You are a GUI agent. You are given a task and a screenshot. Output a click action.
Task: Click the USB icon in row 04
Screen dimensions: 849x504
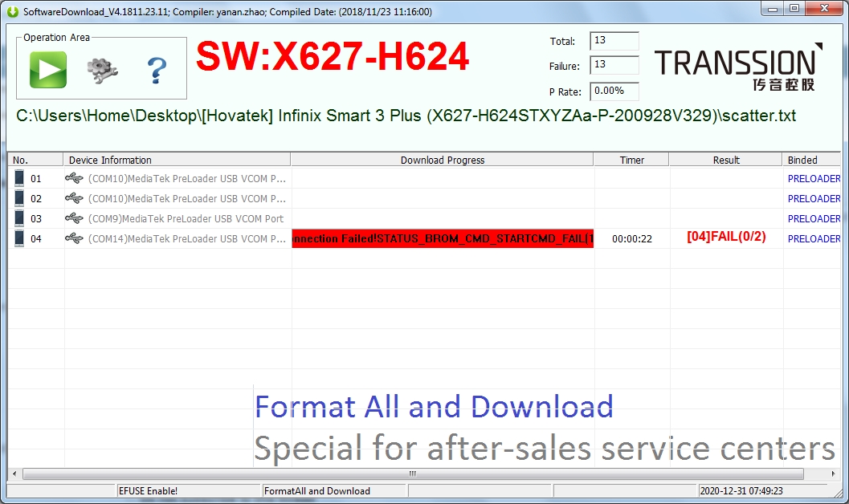point(74,238)
